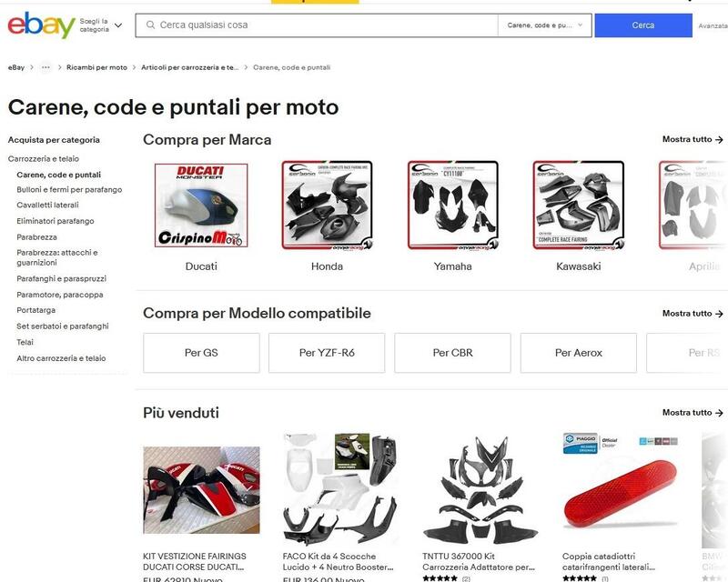Image resolution: width=728 pixels, height=582 pixels.
Task: Select the Yamaha brand image
Action: click(x=453, y=206)
